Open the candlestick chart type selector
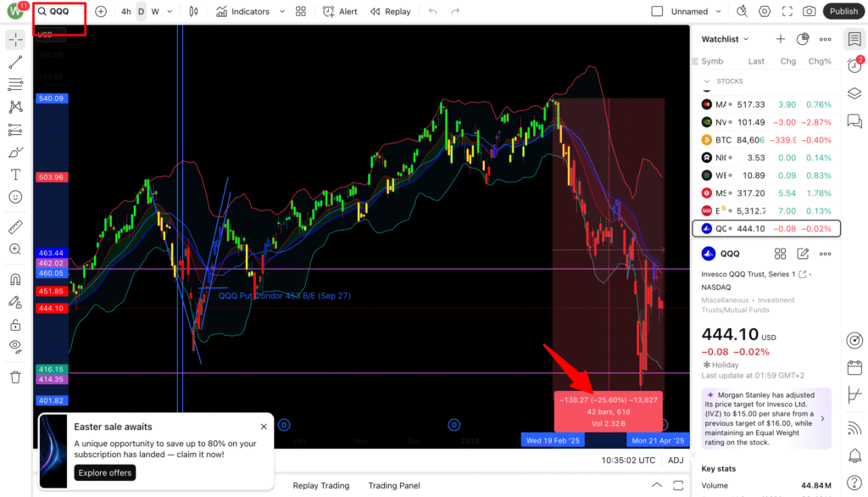 tap(194, 12)
